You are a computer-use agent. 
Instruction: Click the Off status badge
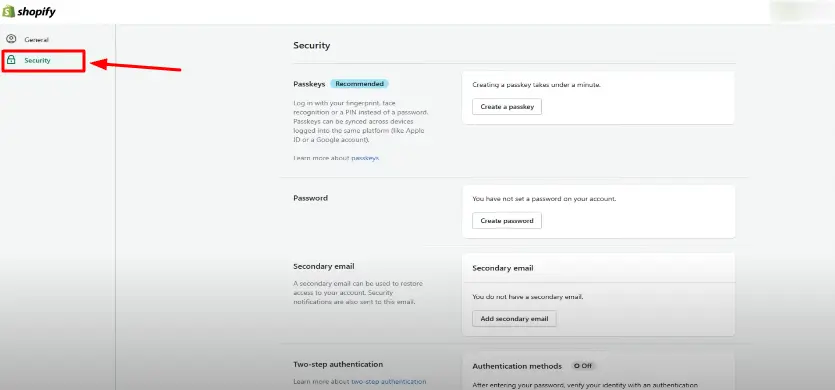point(583,366)
